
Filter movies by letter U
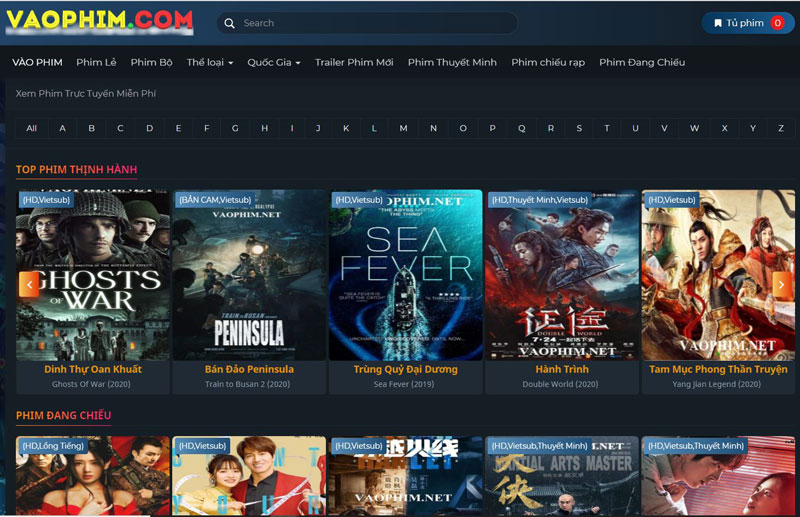pyautogui.click(x=635, y=128)
